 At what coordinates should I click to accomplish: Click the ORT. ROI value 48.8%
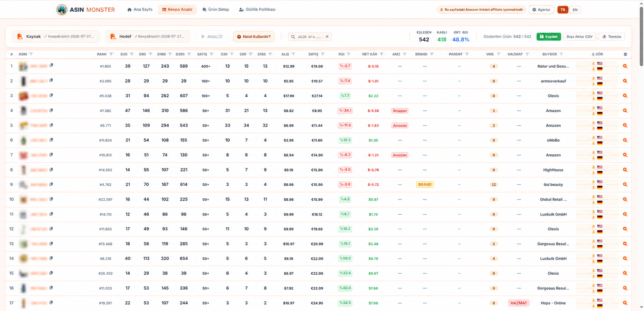tap(461, 39)
